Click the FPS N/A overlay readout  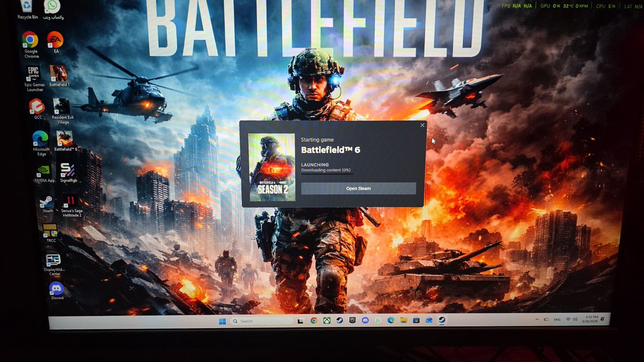[517, 6]
